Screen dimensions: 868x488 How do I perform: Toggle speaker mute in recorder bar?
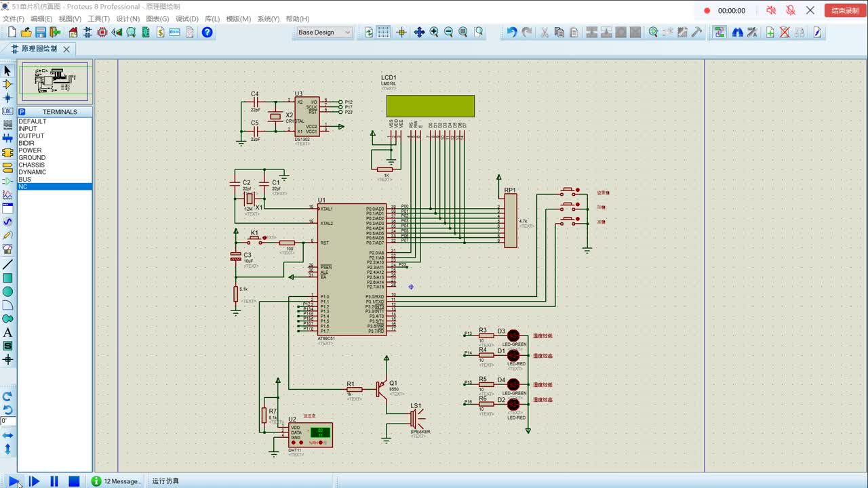(x=771, y=10)
